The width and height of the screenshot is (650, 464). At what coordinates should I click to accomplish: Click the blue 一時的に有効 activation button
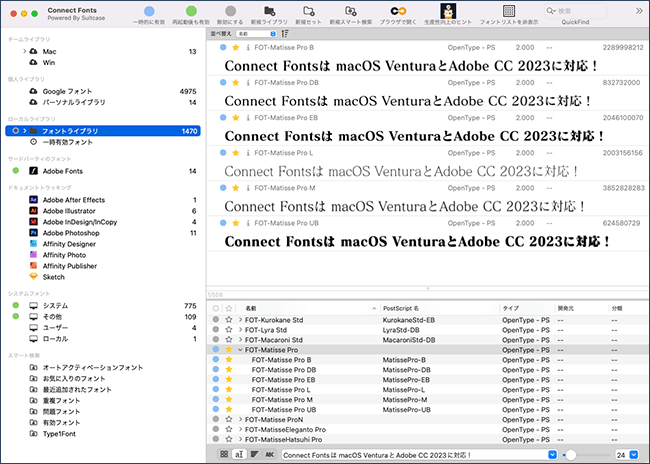[x=149, y=12]
